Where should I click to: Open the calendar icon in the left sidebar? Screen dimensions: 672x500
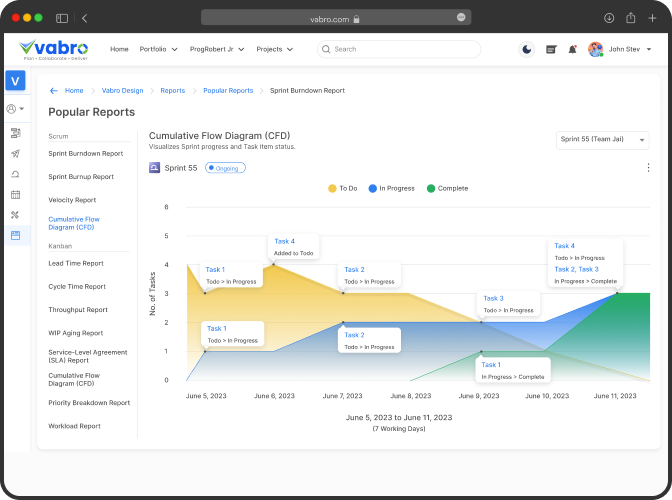15,194
